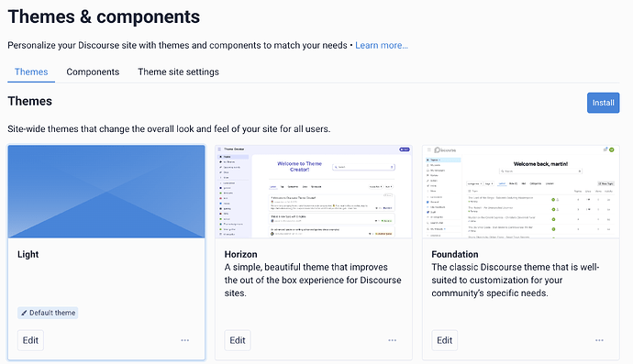Image resolution: width=633 pixels, height=364 pixels.
Task: Click the Themes & components page heading
Action: click(x=104, y=17)
